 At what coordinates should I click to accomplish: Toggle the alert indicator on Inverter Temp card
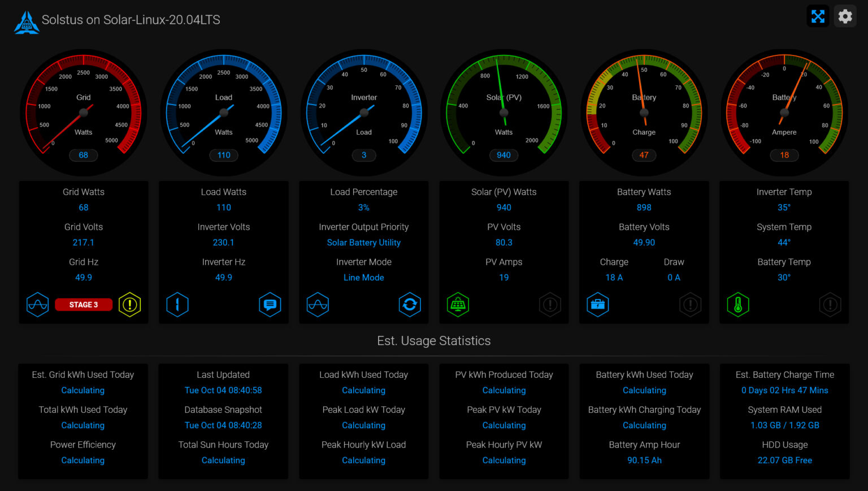830,304
